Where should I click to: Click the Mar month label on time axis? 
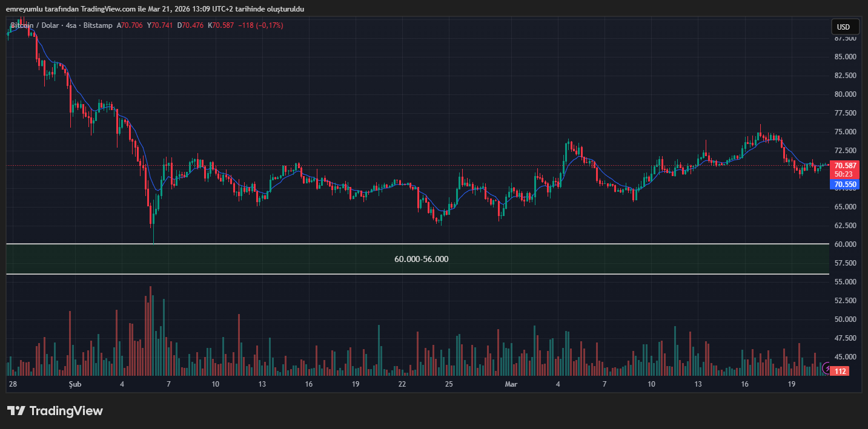(x=510, y=384)
